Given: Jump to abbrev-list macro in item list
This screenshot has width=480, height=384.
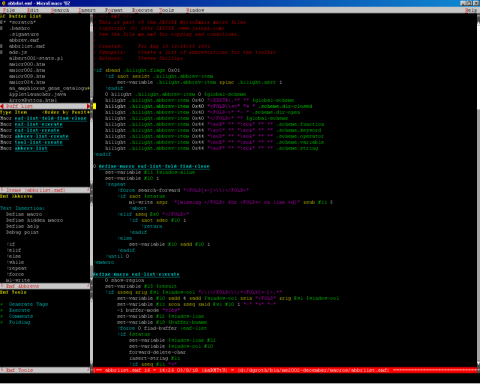Looking at the screenshot, I should pos(31,148).
